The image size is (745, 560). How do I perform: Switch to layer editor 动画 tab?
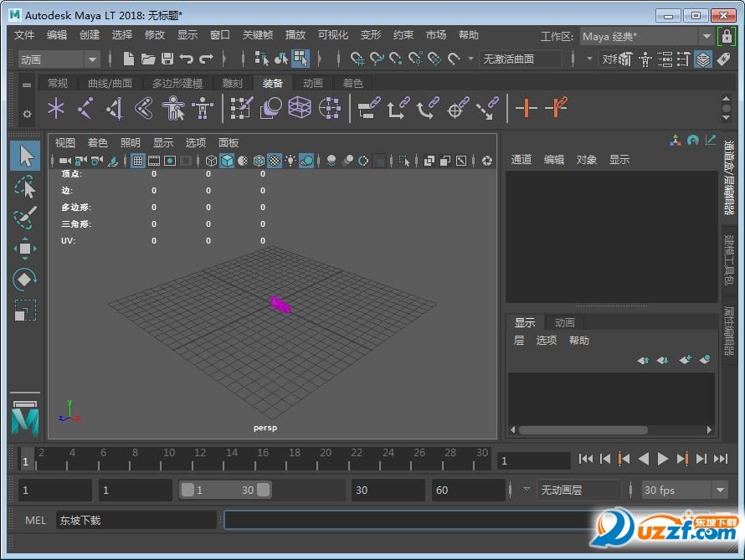pos(564,323)
